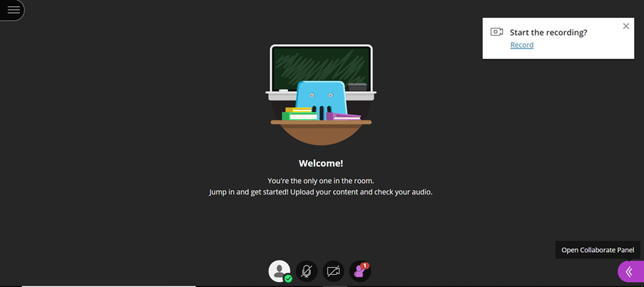Screen dimensions: 644x287
Task: Open the Session Menu hamburger icon
Action: tap(13, 10)
